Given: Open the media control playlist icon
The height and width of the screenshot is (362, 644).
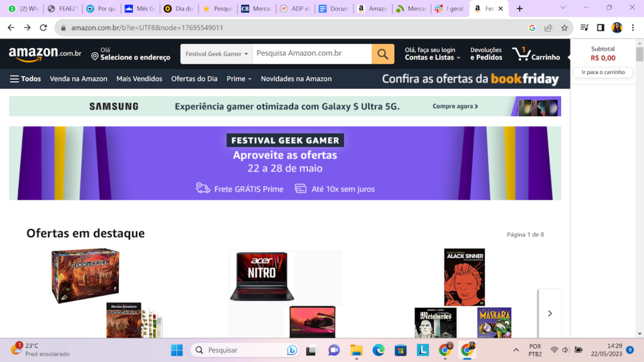Looking at the screenshot, I should point(584,28).
